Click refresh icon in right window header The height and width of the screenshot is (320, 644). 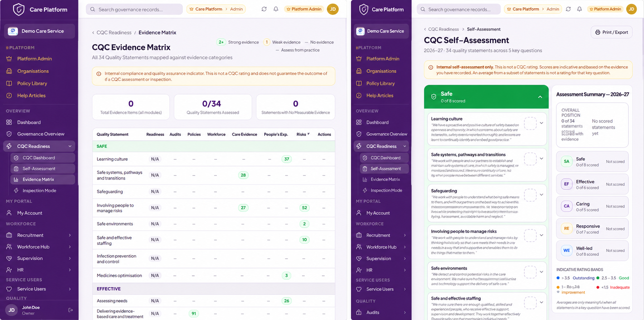click(568, 9)
